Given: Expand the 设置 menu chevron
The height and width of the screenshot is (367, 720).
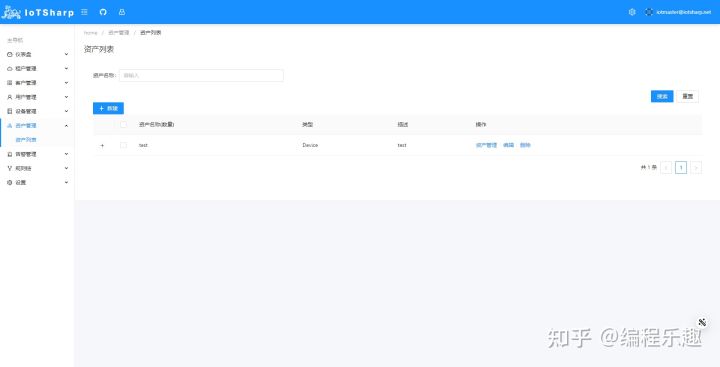Looking at the screenshot, I should (66, 182).
